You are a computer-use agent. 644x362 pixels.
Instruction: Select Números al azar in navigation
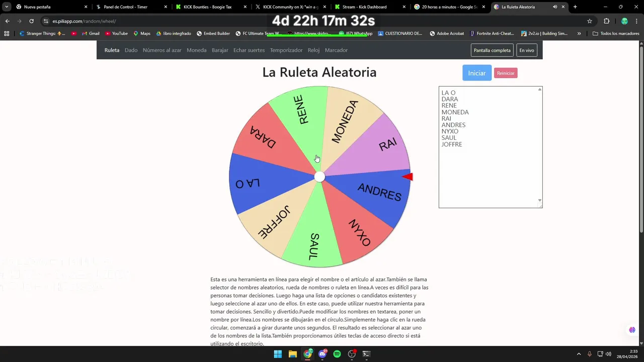(162, 50)
